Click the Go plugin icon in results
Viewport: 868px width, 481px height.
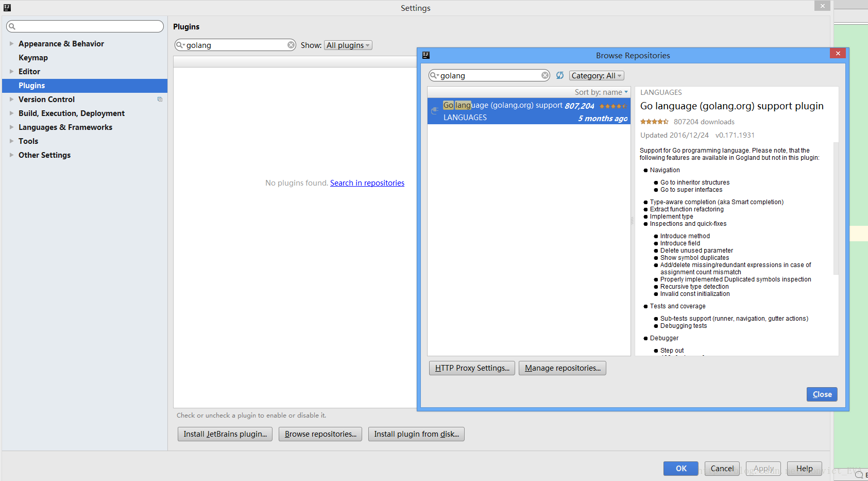435,110
